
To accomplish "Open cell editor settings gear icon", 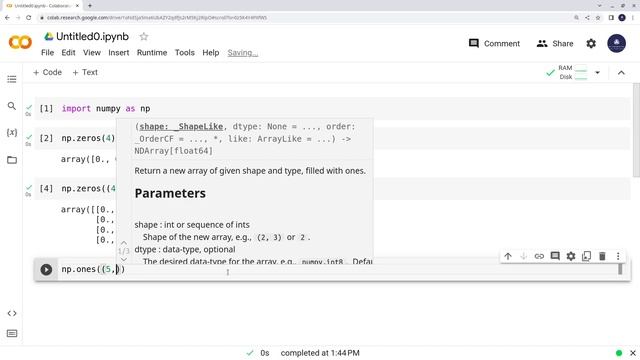I will (x=571, y=256).
